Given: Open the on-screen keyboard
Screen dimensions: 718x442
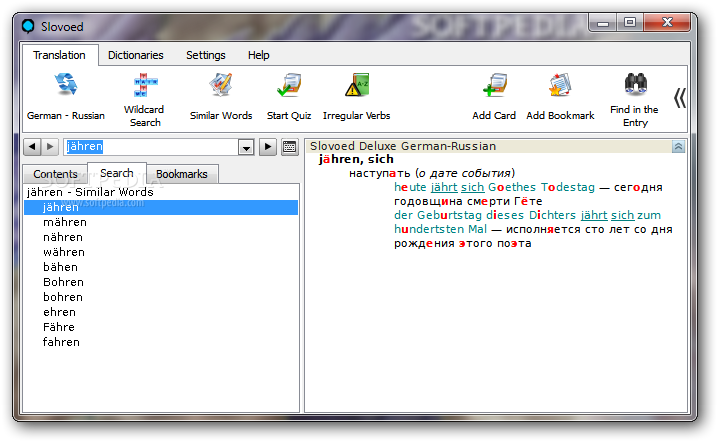Looking at the screenshot, I should [x=290, y=147].
